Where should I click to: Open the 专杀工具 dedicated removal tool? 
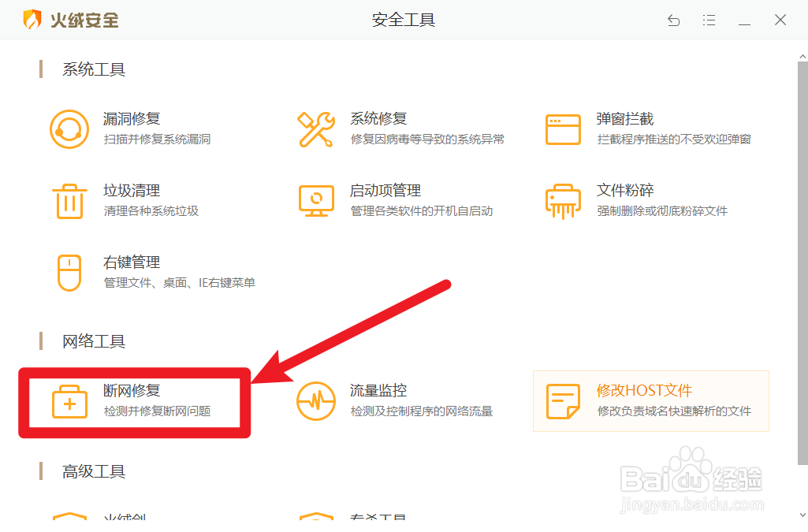pyautogui.click(x=378, y=520)
